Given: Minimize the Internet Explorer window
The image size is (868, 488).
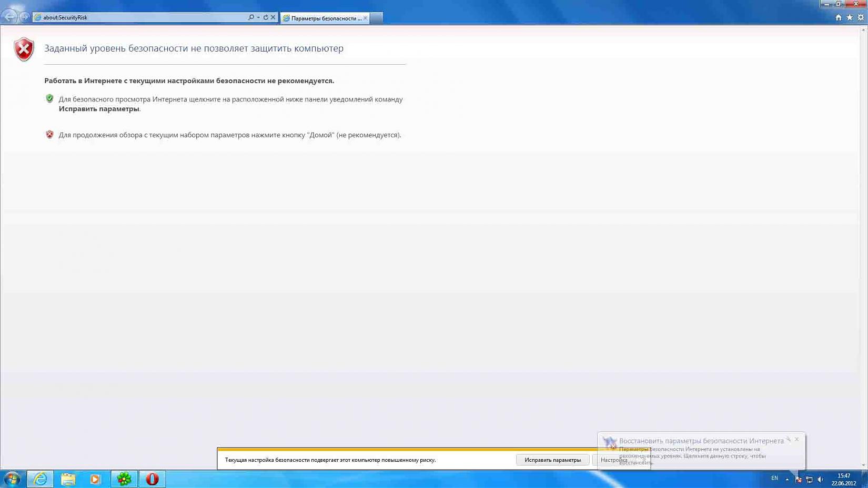Looking at the screenshot, I should pos(826,4).
